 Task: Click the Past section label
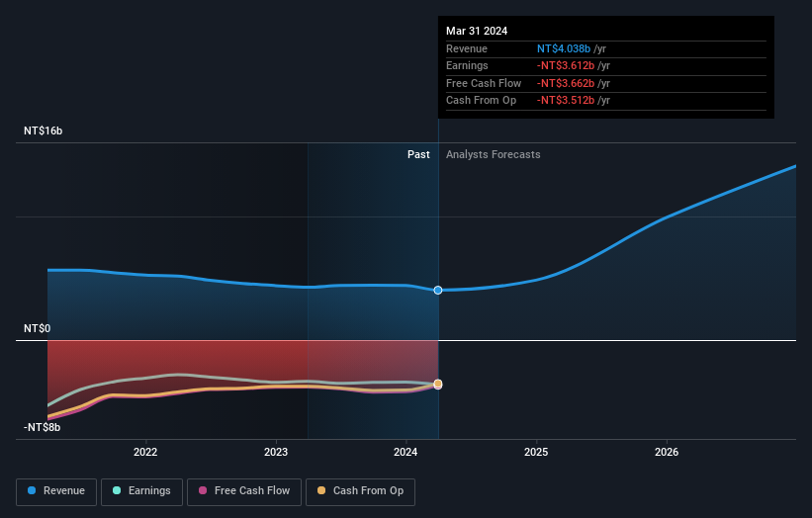point(418,155)
